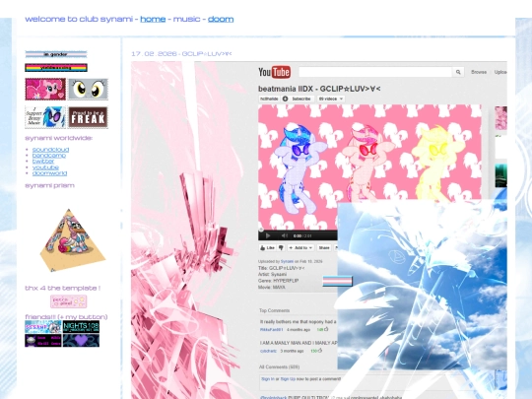
Task: Click the Upload link on YouTube header
Action: 500,72
